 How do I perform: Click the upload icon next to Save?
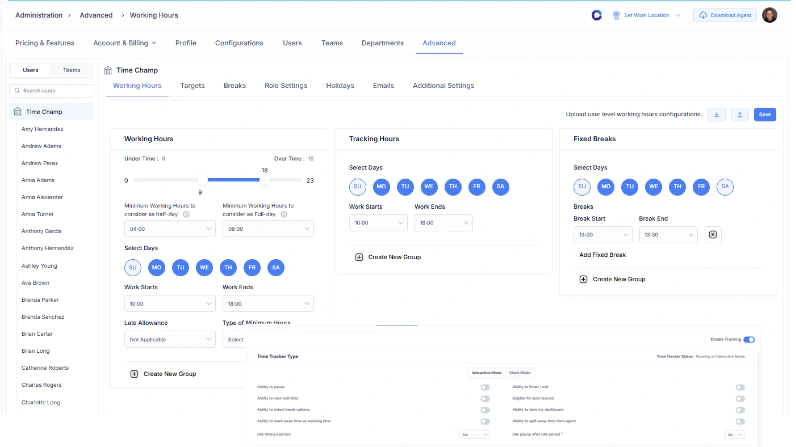click(x=740, y=115)
